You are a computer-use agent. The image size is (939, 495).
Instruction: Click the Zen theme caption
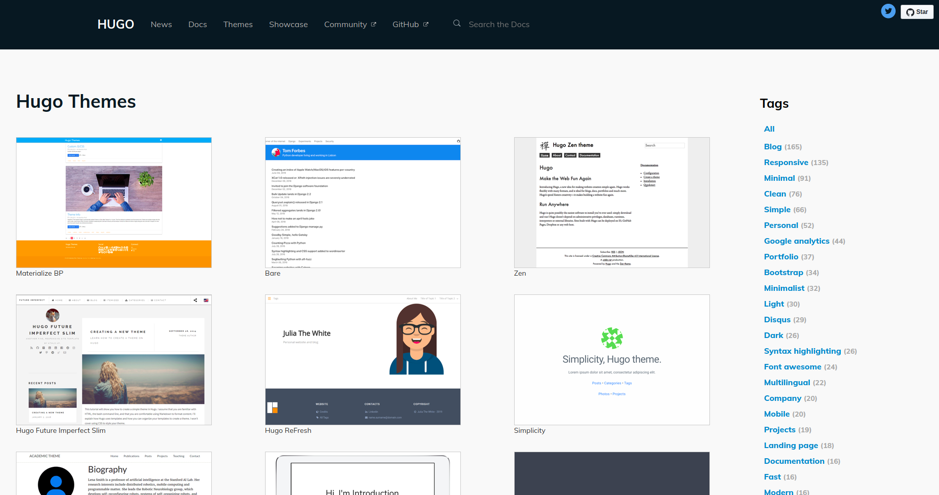tap(520, 274)
